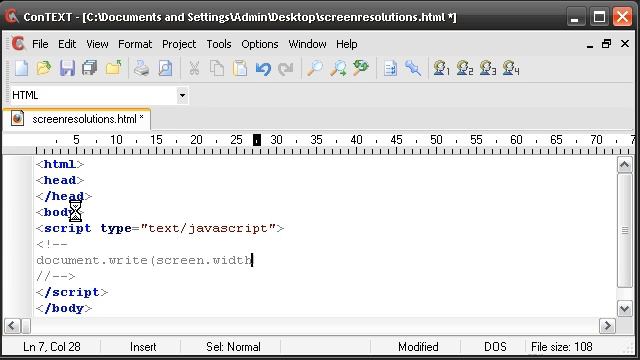Click 'Modified' in status bar

tap(418, 347)
